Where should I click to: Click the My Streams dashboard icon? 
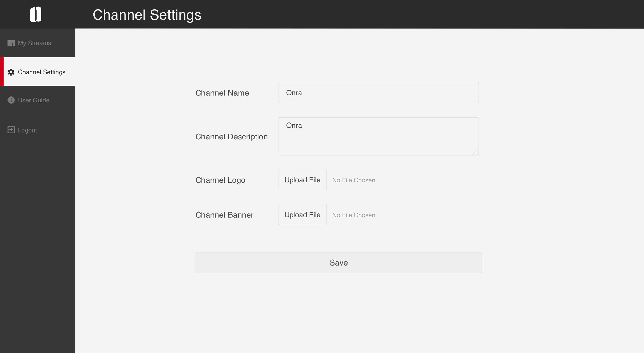click(11, 43)
